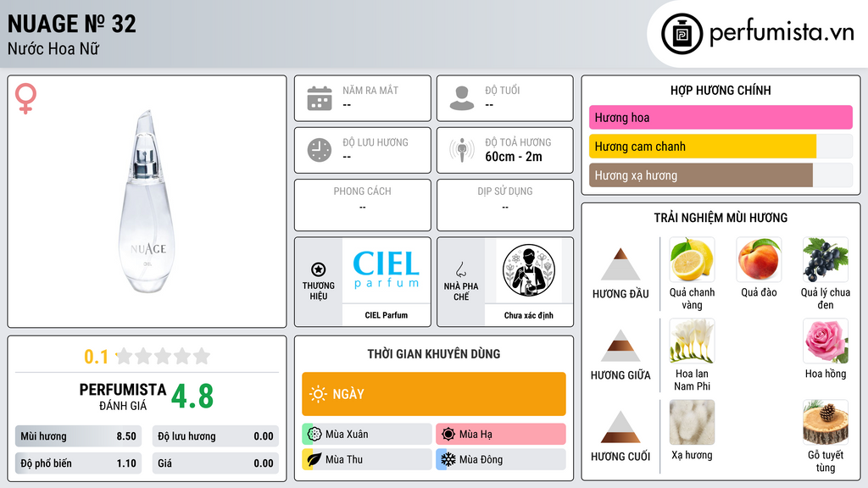Click the Nước Hoa Nữ subtitle
This screenshot has width=868, height=488.
(53, 48)
